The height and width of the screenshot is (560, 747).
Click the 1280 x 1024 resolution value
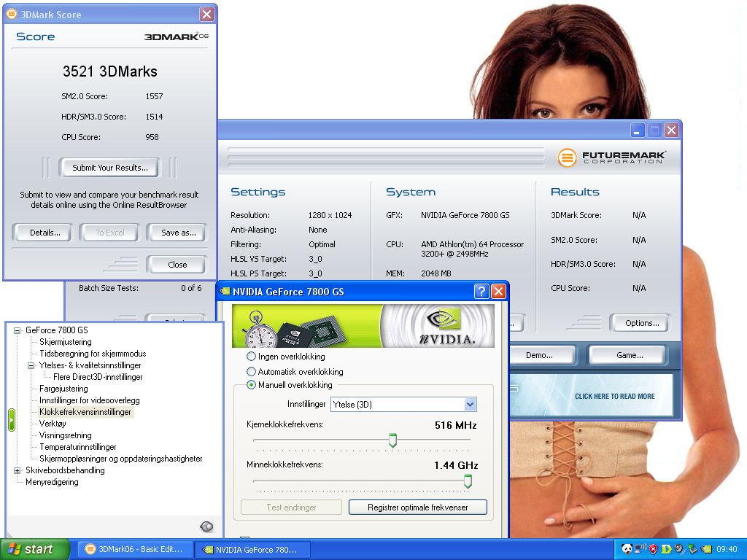coord(330,215)
